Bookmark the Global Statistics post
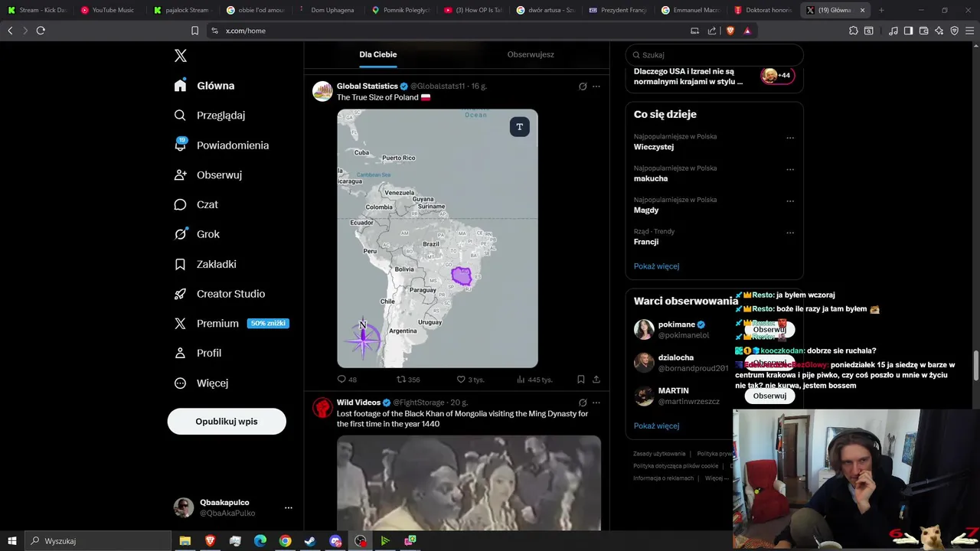This screenshot has height=551, width=980. pyautogui.click(x=581, y=380)
